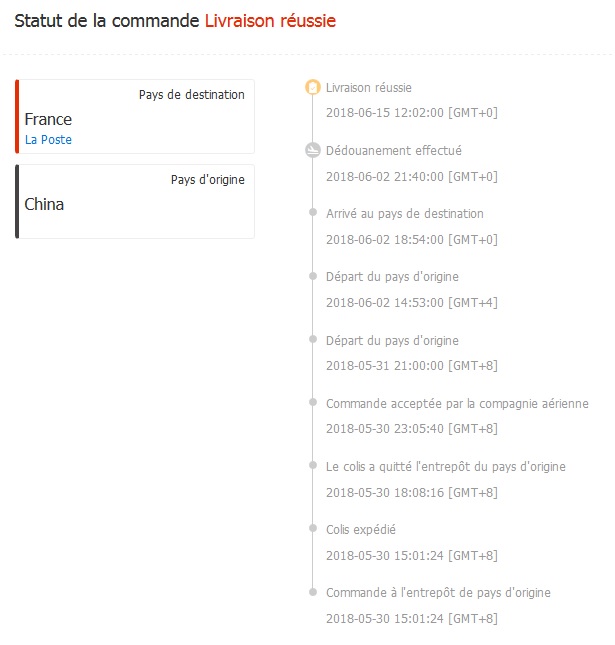
Task: Click the Pays de destination label
Action: tap(191, 95)
